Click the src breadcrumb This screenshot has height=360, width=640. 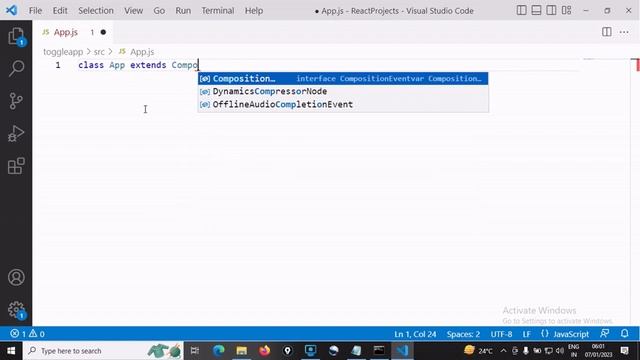pyautogui.click(x=99, y=52)
